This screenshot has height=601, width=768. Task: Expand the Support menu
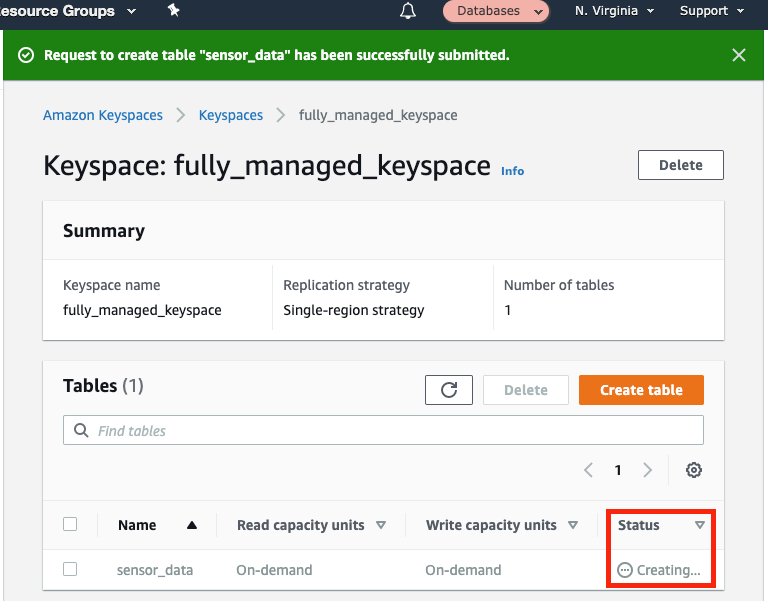pyautogui.click(x=712, y=11)
